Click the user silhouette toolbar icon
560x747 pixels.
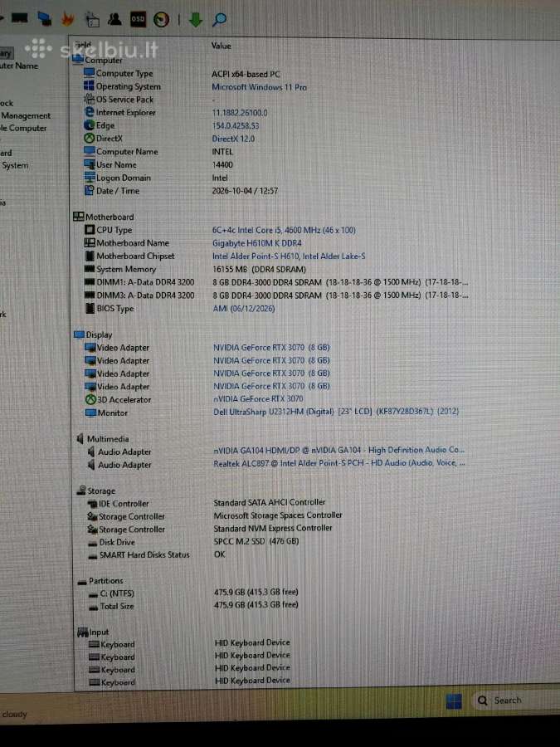pos(114,19)
